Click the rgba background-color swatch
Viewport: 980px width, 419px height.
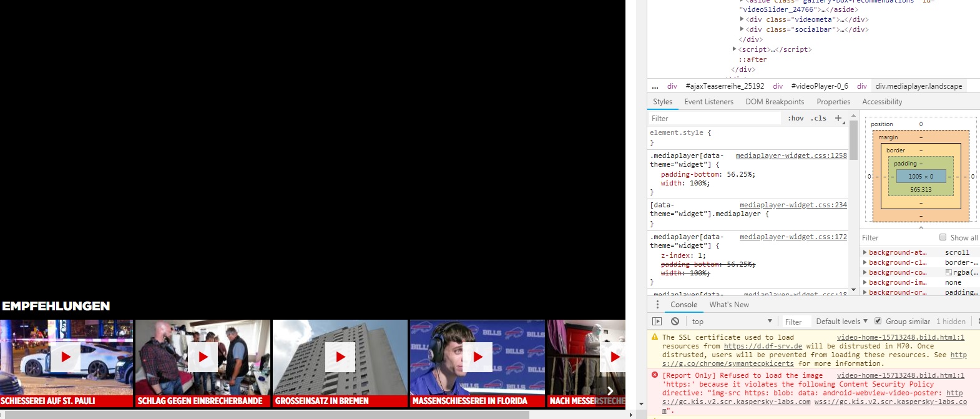pos(948,272)
